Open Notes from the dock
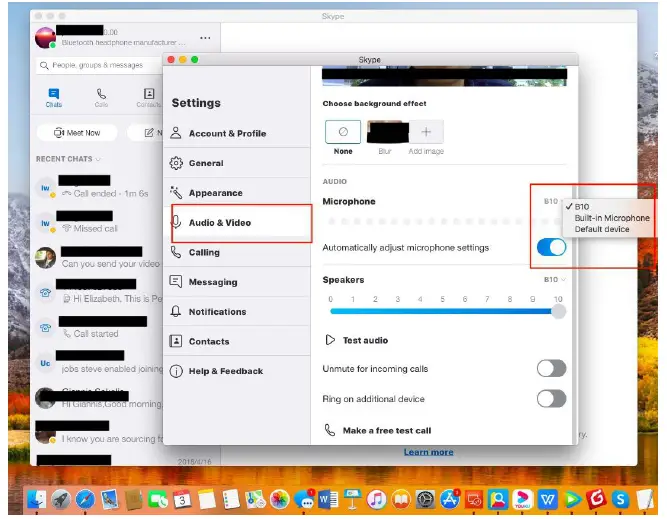The image size is (667, 519). point(207,499)
